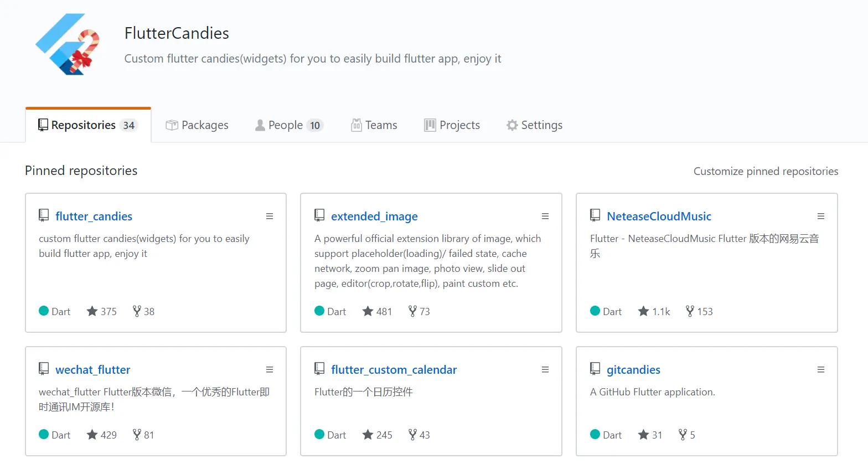The width and height of the screenshot is (868, 474).
Task: Open the Projects tab
Action: point(452,125)
